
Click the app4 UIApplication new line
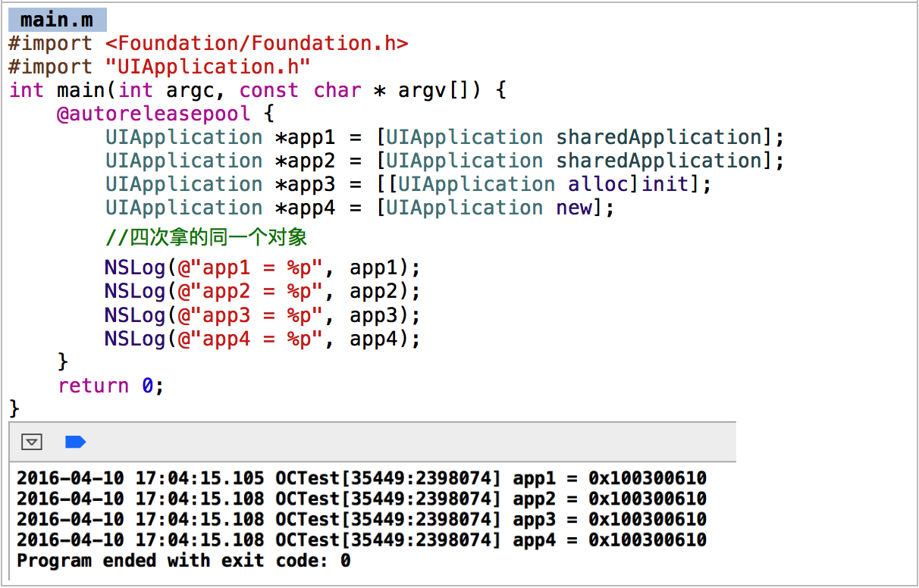click(x=360, y=208)
